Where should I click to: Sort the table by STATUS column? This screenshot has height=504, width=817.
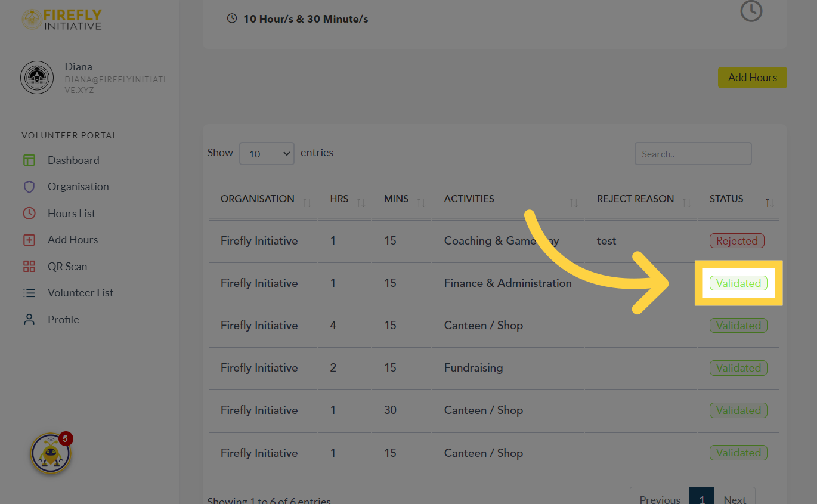coord(769,202)
